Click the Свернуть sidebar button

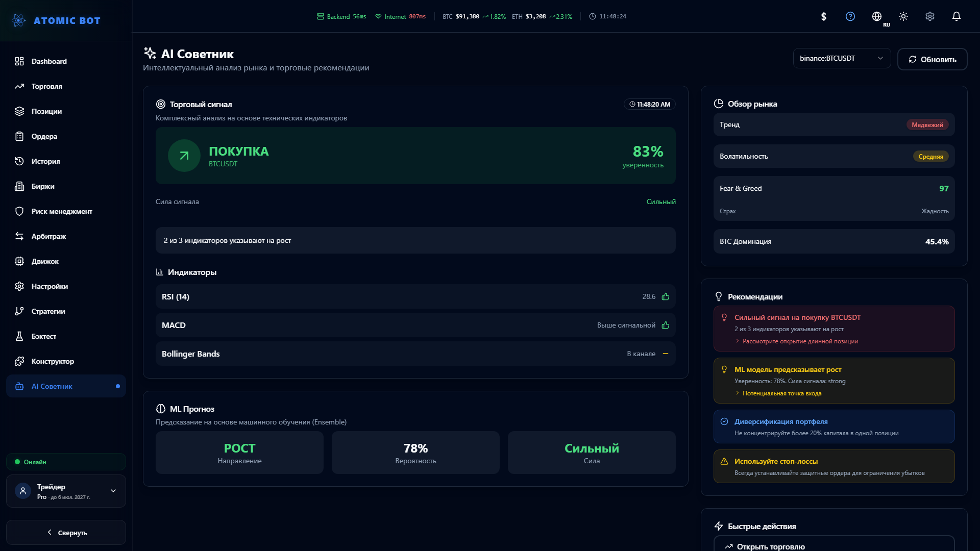click(x=66, y=532)
